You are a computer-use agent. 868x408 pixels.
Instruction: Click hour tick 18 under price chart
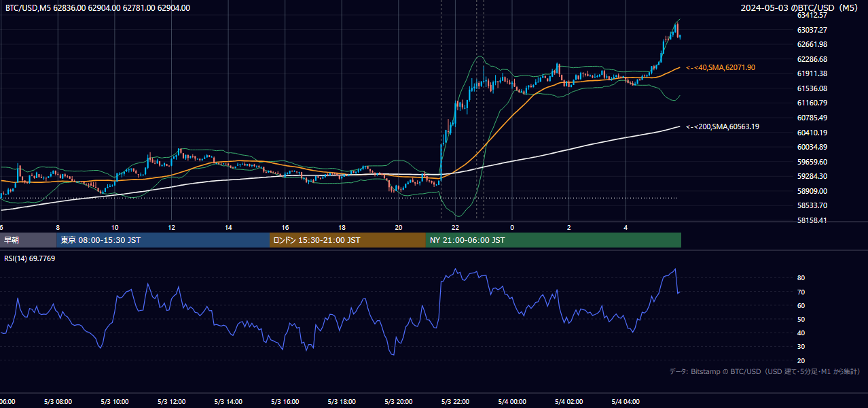(342, 227)
